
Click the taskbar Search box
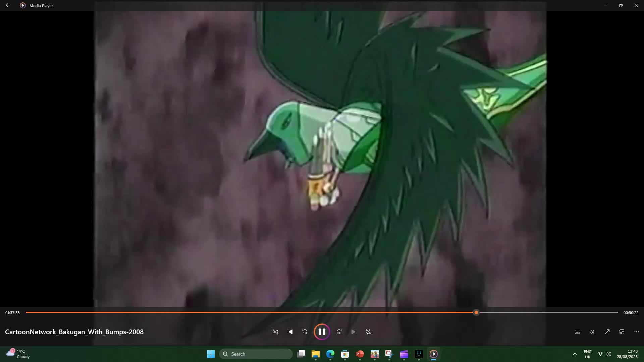[256, 354]
